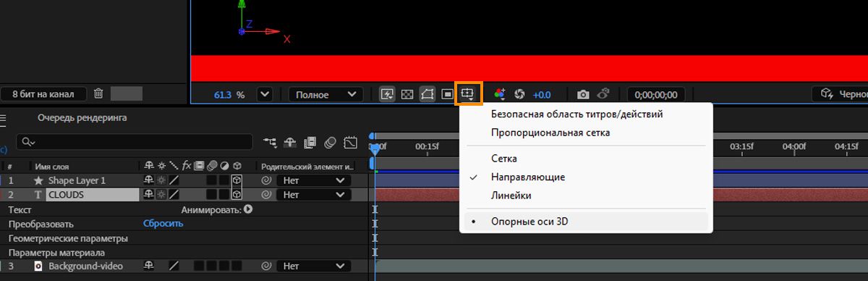Click the show snapshot icon
Screen dimensions: 868x281
click(x=603, y=94)
